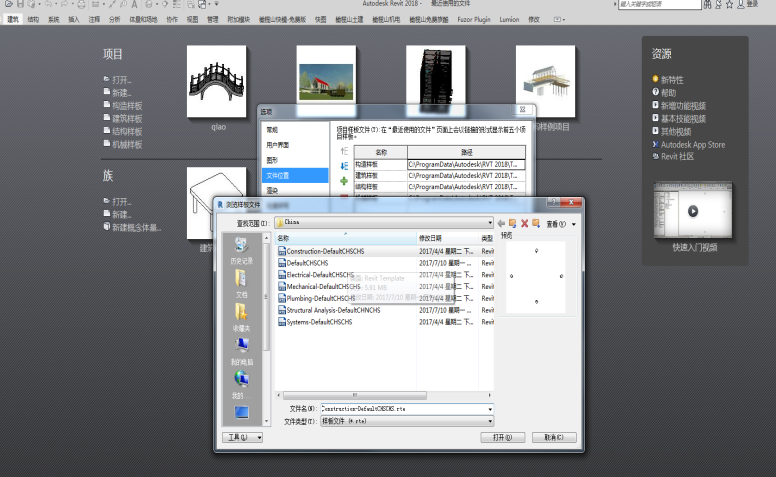The width and height of the screenshot is (776, 477).
Task: Click the back arrow icon in file browser
Action: [501, 224]
